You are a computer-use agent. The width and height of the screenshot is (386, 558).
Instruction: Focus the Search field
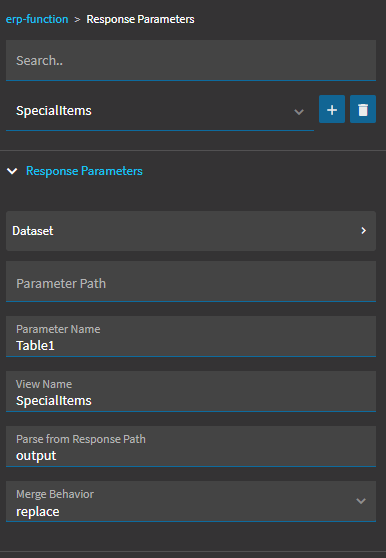[191, 60]
